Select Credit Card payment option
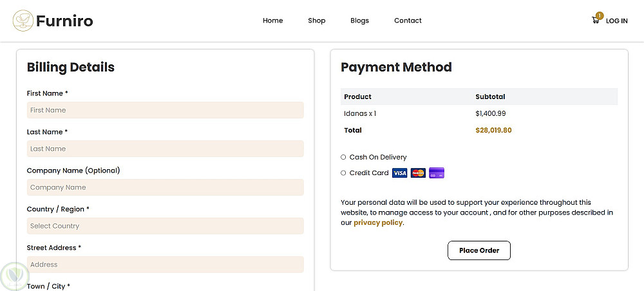This screenshot has height=291, width=644. pos(343,173)
